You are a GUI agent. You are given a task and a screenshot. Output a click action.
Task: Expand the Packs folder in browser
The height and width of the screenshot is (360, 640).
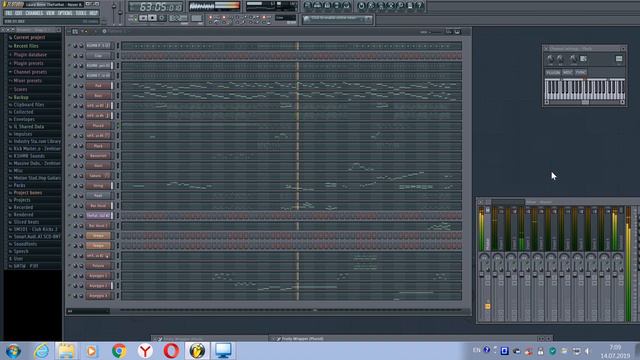tap(19, 185)
